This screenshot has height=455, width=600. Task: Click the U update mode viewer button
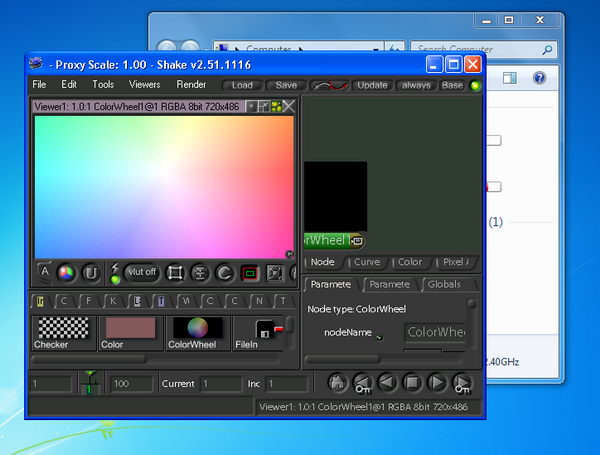point(91,271)
